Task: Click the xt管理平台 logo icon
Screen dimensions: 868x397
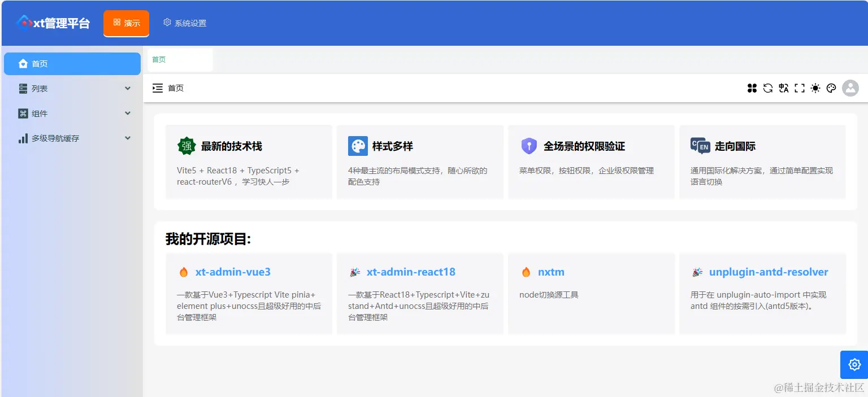Action: click(24, 22)
